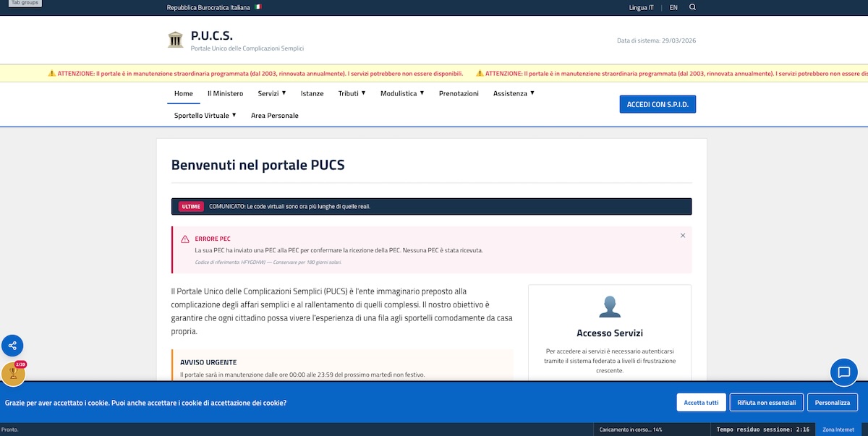Switch language to EN
This screenshot has height=436, width=868.
coord(673,7)
